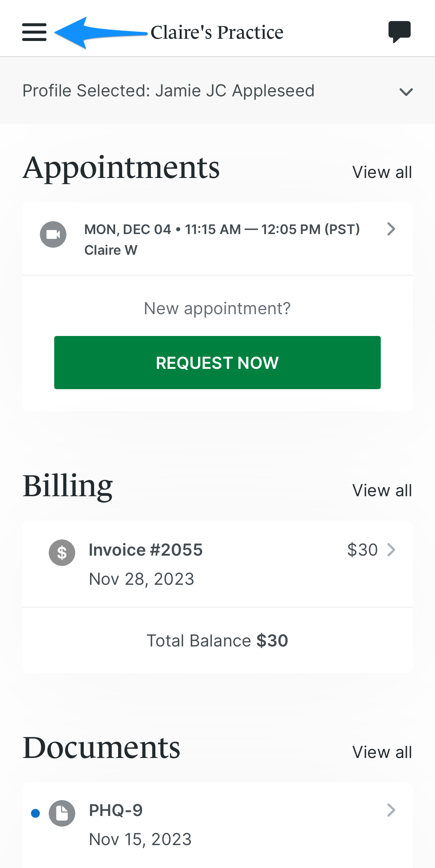435x868 pixels.
Task: Click the blue unread dot beside PHQ-9
Action: [35, 813]
